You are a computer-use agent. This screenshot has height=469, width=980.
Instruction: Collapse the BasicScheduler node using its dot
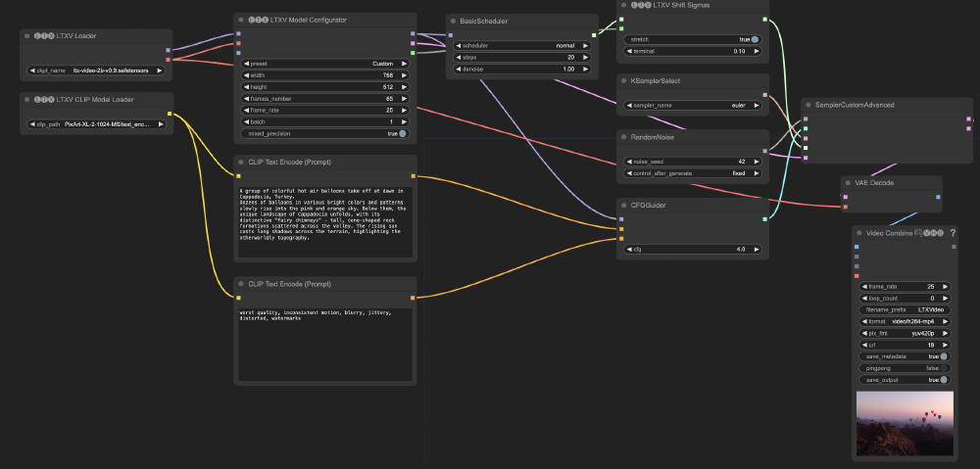pos(453,21)
